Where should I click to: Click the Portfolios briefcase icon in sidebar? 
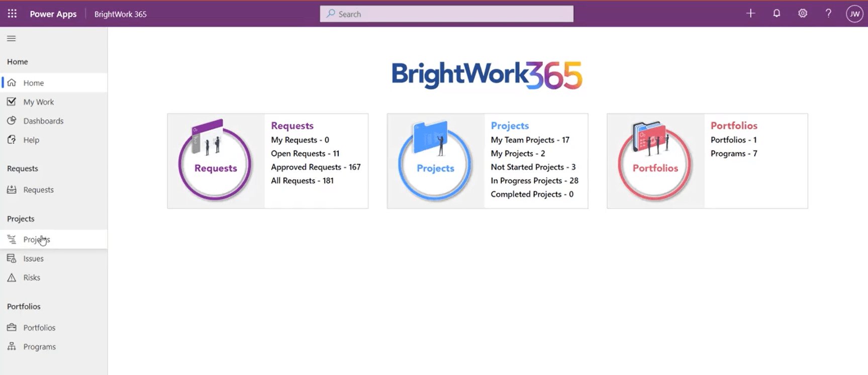[x=12, y=327]
